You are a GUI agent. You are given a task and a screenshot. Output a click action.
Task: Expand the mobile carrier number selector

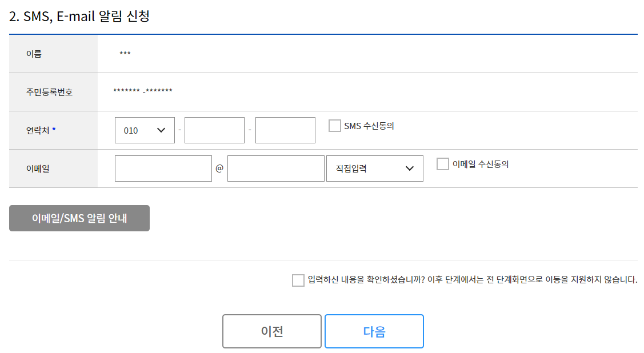145,130
